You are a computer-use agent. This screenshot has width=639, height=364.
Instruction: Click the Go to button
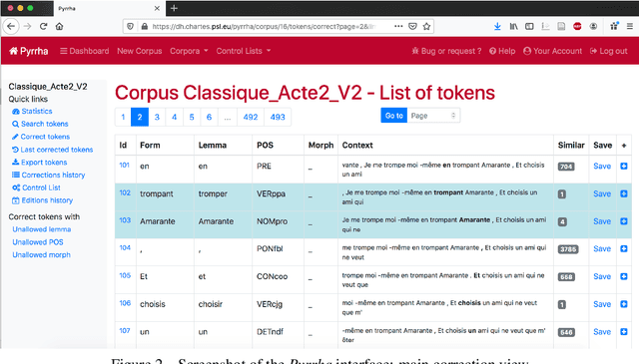tap(394, 116)
